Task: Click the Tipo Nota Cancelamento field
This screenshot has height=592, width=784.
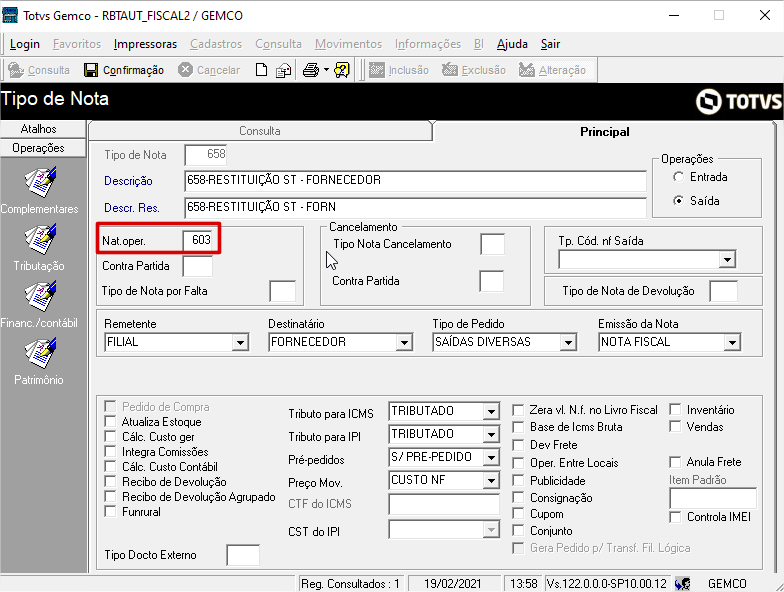Action: coord(492,244)
